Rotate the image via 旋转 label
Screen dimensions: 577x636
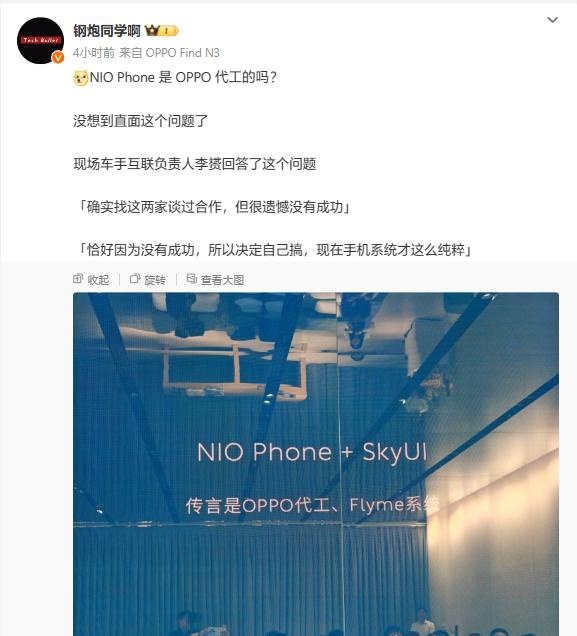[x=155, y=280]
